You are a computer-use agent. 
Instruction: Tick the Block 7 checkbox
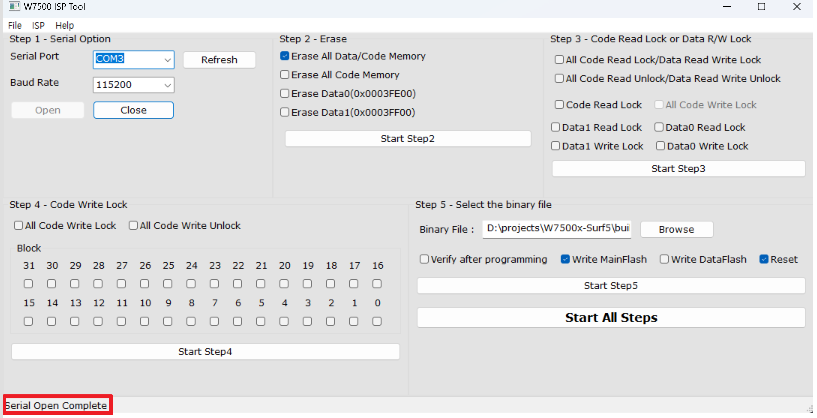point(214,322)
